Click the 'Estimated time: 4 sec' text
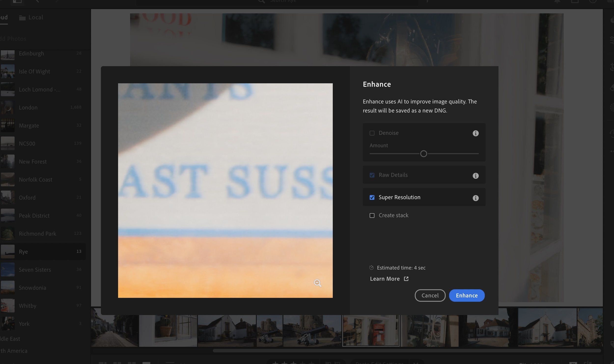This screenshot has height=364, width=614. click(401, 268)
